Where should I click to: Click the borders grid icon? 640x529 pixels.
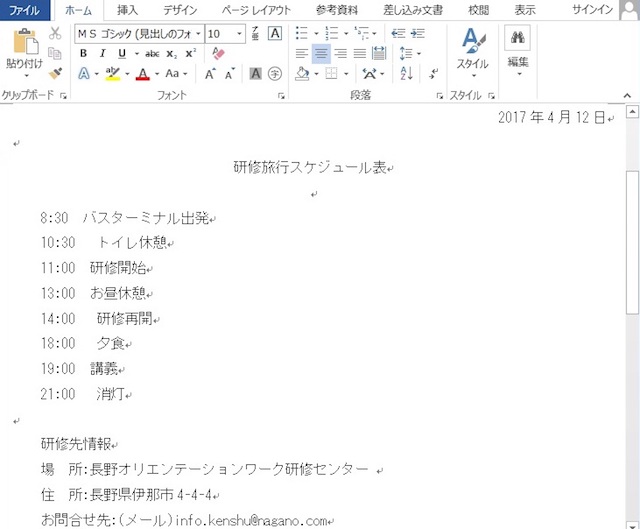(x=331, y=73)
